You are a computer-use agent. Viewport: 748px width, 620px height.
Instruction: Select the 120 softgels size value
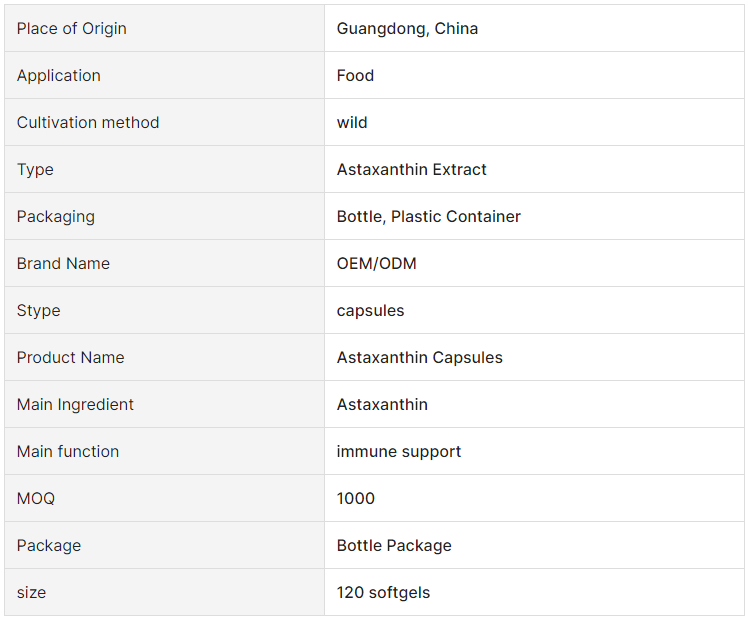tap(383, 592)
